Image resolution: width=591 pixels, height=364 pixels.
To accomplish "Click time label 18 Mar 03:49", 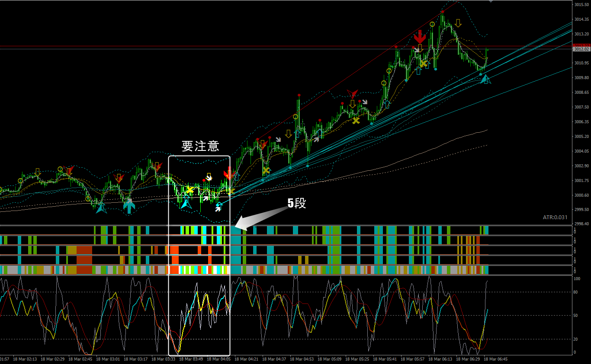I will (x=192, y=359).
